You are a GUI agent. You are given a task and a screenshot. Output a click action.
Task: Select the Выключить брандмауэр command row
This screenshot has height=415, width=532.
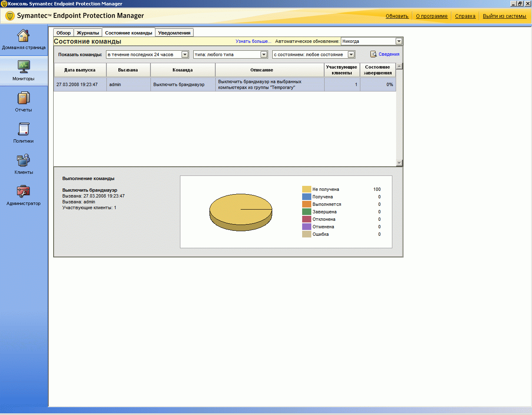[225, 84]
